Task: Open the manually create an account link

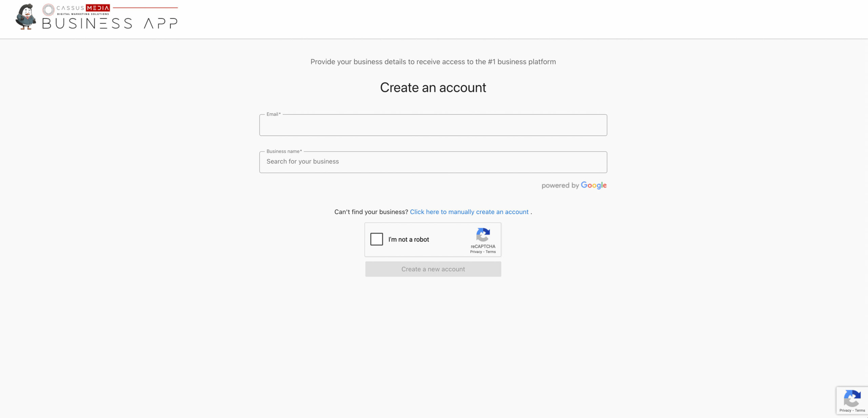Action: [469, 212]
